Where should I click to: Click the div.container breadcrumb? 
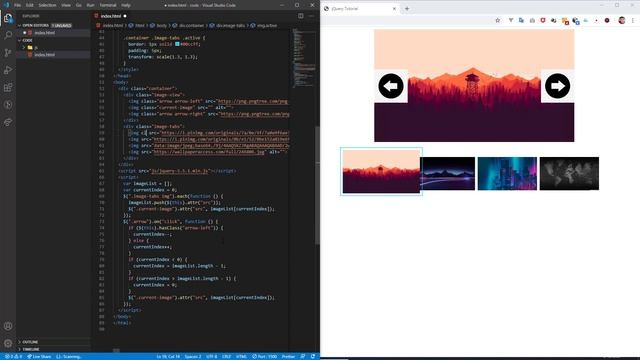coord(188,25)
